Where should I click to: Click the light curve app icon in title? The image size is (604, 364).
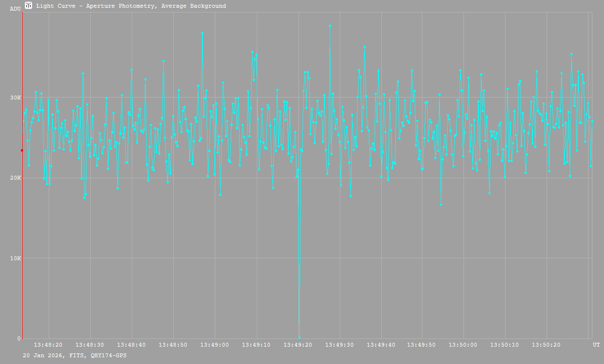(x=28, y=6)
